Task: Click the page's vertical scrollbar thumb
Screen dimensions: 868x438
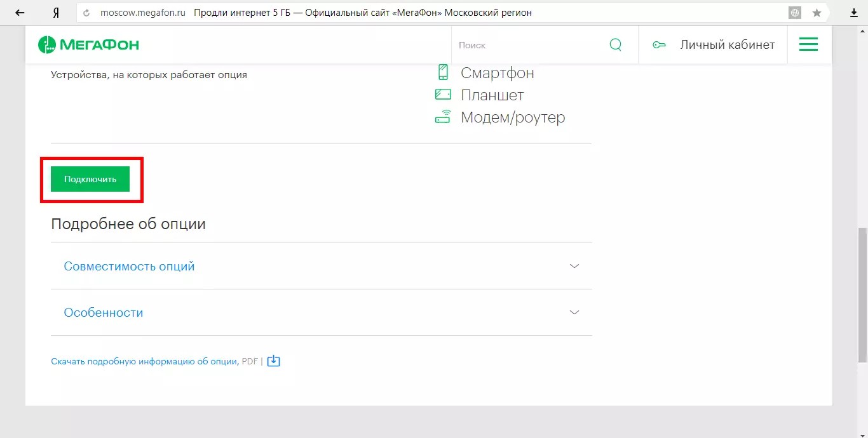Action: 862,295
